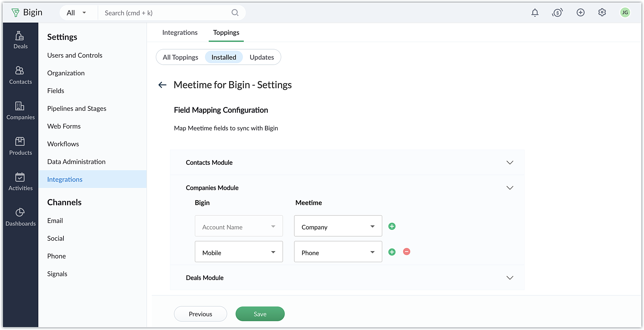Open Organization settings
This screenshot has width=644, height=330.
(x=66, y=73)
